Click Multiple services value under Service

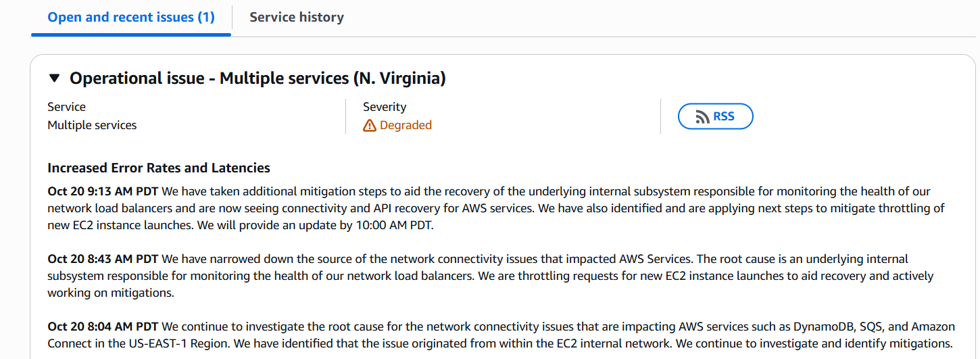click(92, 125)
